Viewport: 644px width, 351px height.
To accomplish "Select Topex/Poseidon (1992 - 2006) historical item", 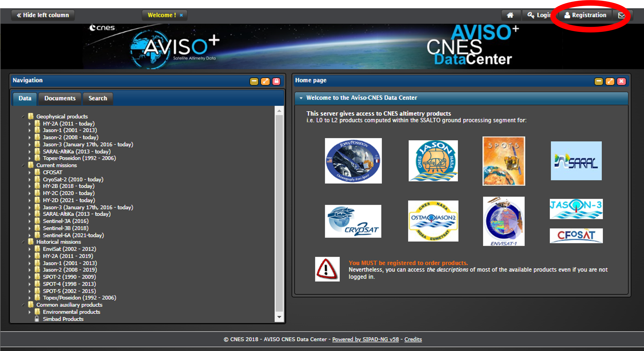I will coord(80,298).
